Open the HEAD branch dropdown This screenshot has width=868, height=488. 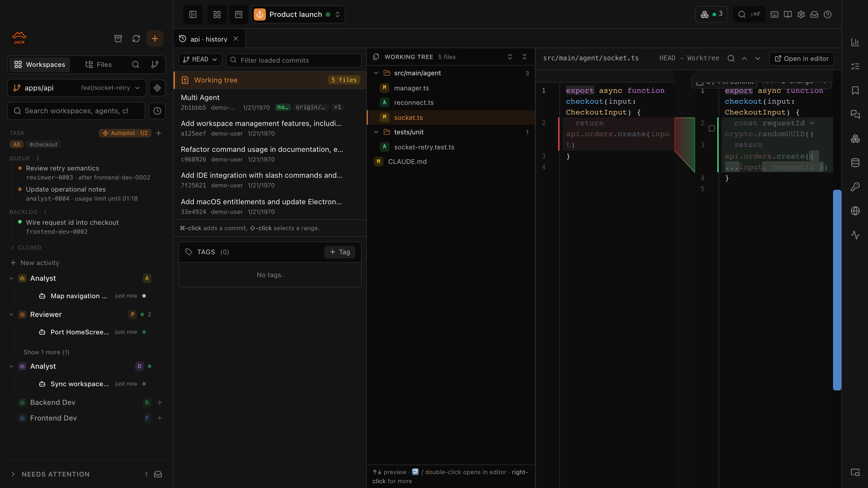200,60
